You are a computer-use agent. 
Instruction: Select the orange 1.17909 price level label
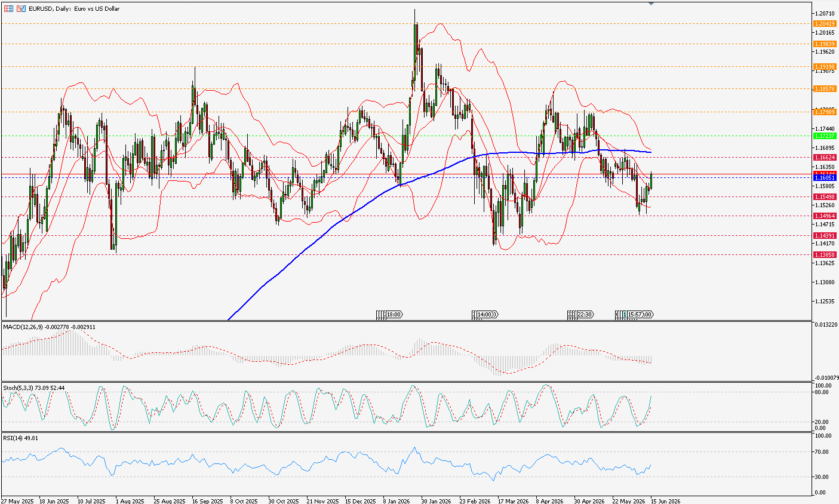(x=825, y=112)
